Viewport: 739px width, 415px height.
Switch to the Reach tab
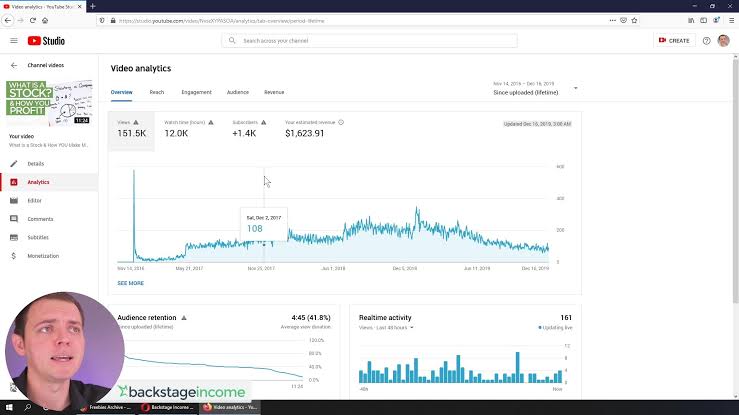[x=157, y=92]
